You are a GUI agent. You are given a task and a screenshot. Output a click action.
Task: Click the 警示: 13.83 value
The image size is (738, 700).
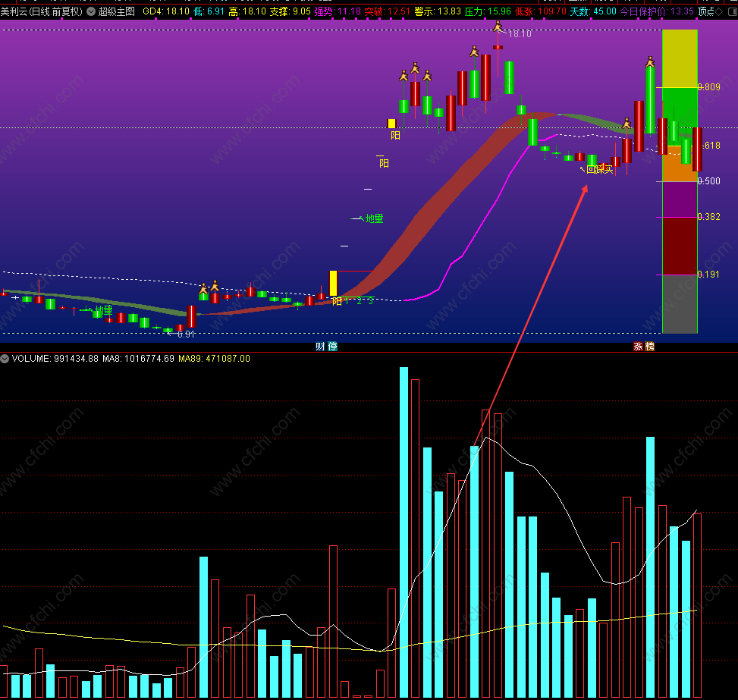tap(438, 11)
